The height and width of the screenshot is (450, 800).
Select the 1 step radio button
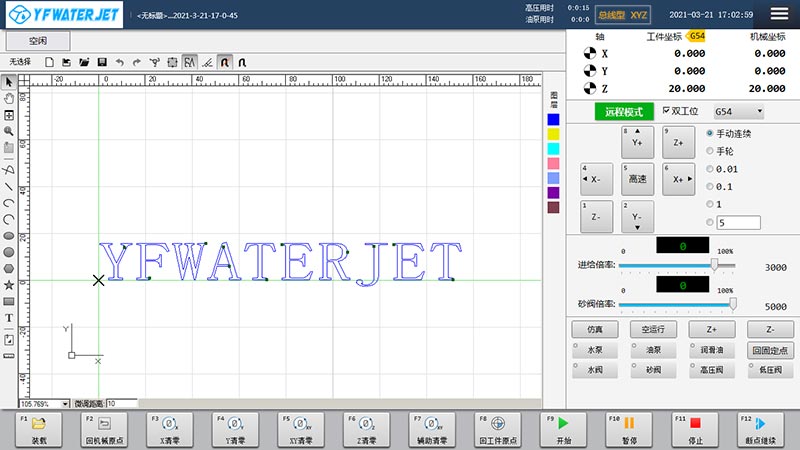(710, 204)
